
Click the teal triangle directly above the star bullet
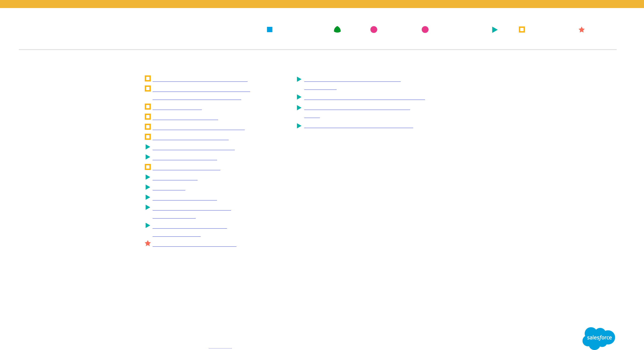tap(148, 225)
